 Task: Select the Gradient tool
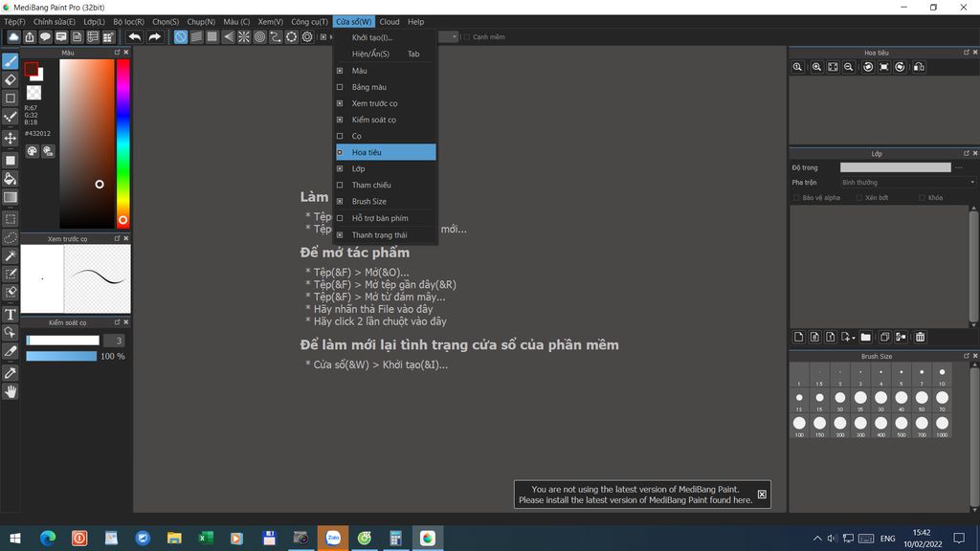[11, 197]
